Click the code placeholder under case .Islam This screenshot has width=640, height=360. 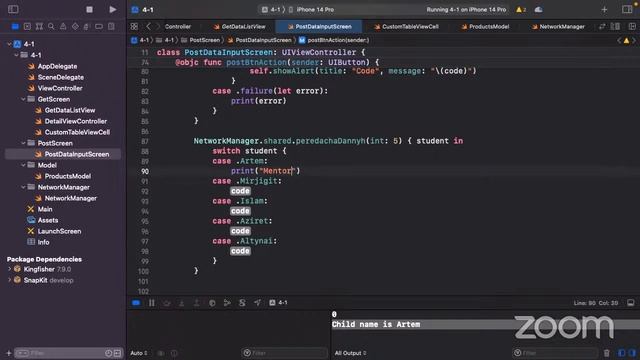pyautogui.click(x=240, y=211)
